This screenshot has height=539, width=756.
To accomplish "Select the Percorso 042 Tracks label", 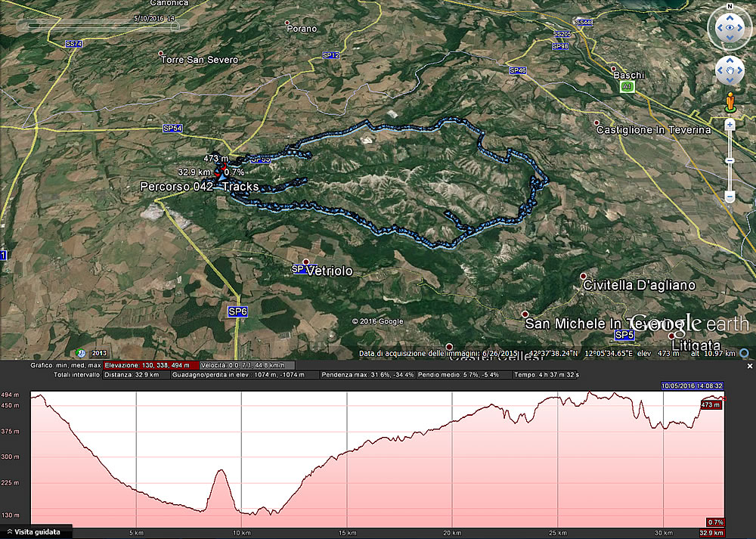I will tap(200, 186).
